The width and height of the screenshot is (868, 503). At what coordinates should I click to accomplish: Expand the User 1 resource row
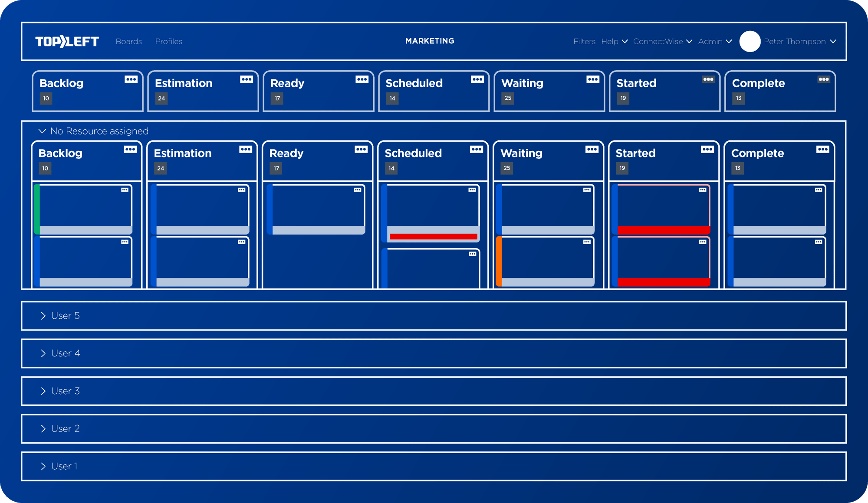click(x=42, y=465)
